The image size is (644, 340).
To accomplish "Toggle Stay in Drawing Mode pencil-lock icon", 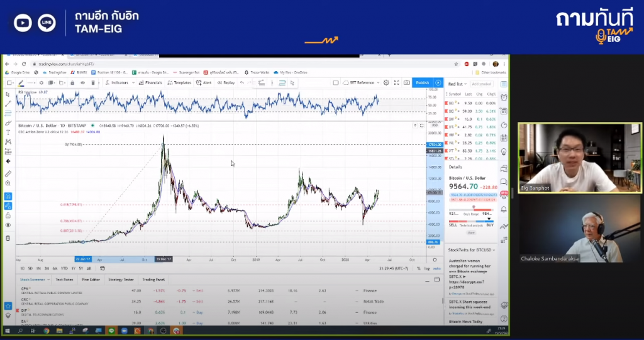I will (8, 206).
